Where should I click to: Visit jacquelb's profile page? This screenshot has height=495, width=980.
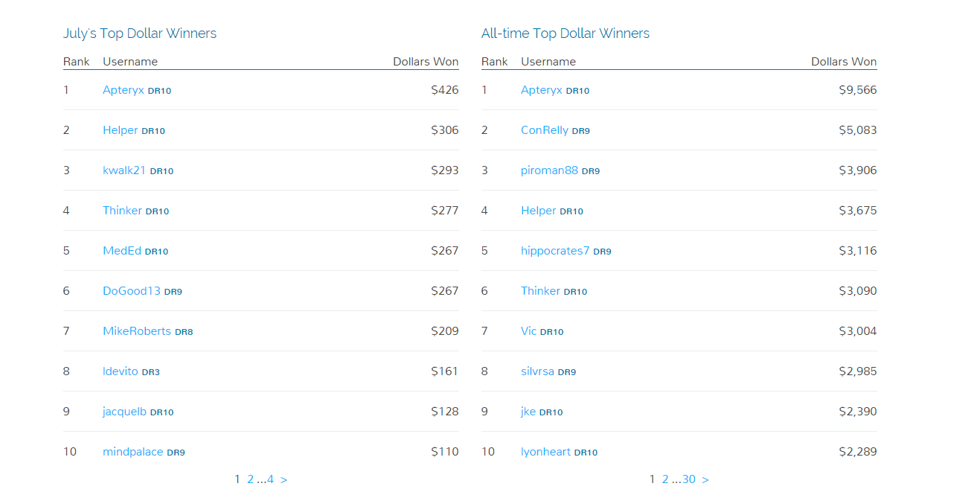(x=125, y=412)
